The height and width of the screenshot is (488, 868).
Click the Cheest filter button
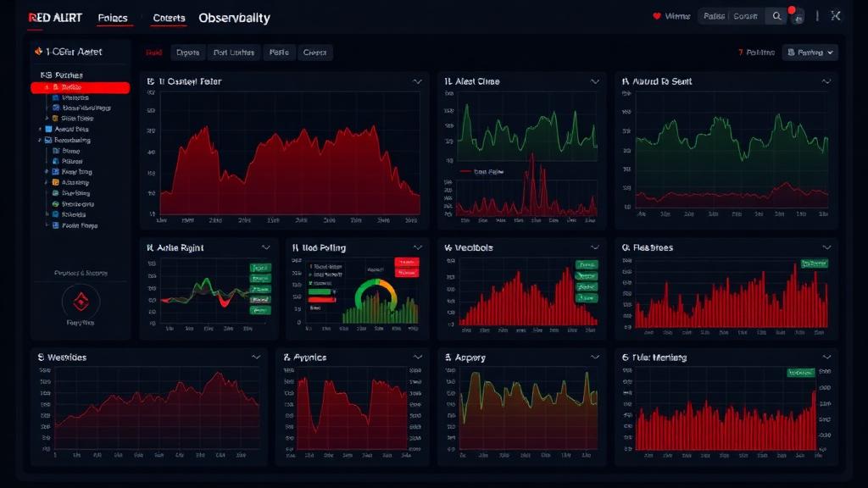coord(314,53)
